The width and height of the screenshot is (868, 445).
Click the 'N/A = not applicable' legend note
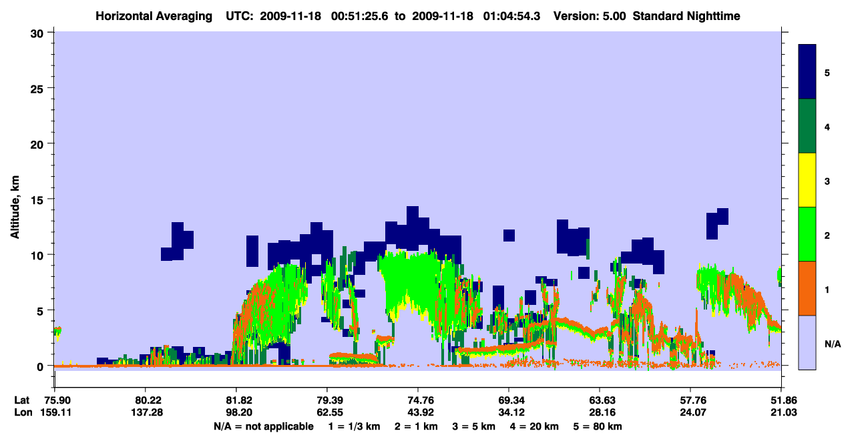[264, 426]
